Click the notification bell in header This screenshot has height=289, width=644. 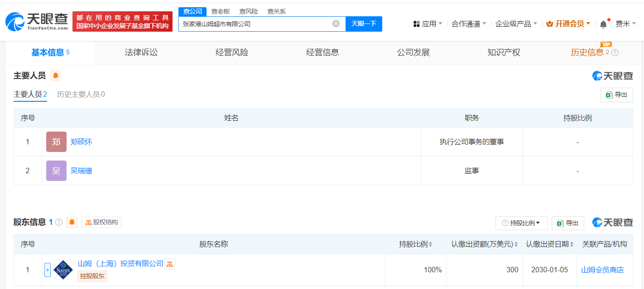(603, 24)
